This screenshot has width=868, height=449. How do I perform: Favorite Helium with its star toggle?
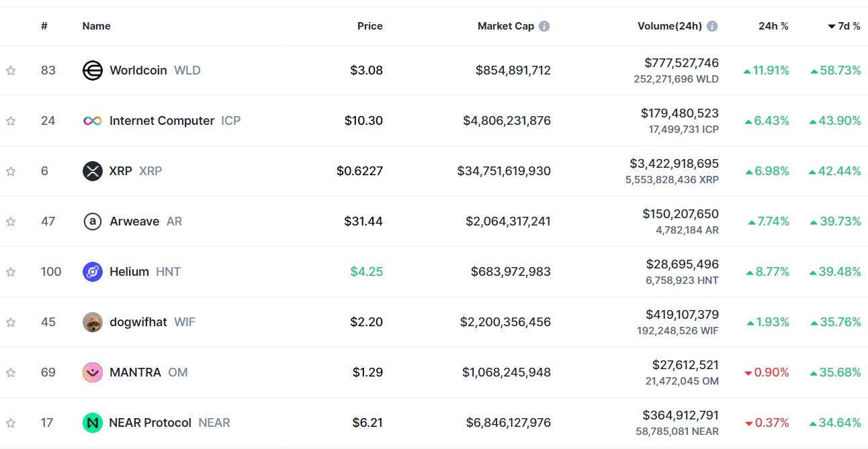(11, 272)
